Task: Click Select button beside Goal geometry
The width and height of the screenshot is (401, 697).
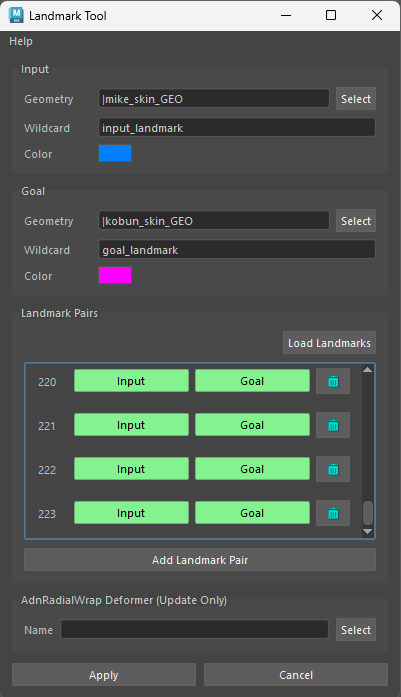Action: click(356, 220)
